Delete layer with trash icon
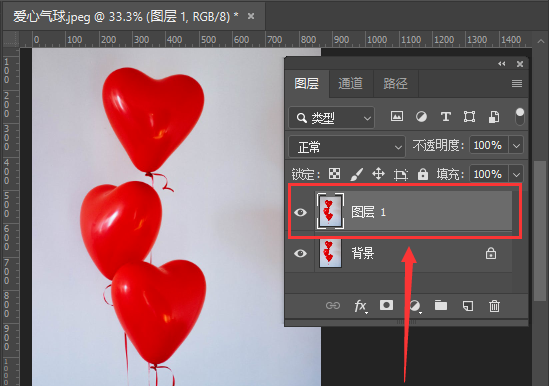The width and height of the screenshot is (549, 386). point(494,306)
